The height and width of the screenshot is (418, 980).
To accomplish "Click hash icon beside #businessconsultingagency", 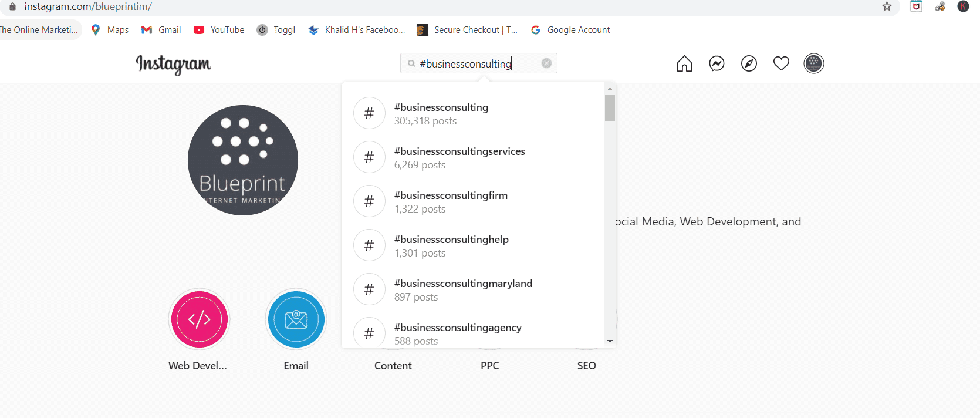I will point(369,333).
